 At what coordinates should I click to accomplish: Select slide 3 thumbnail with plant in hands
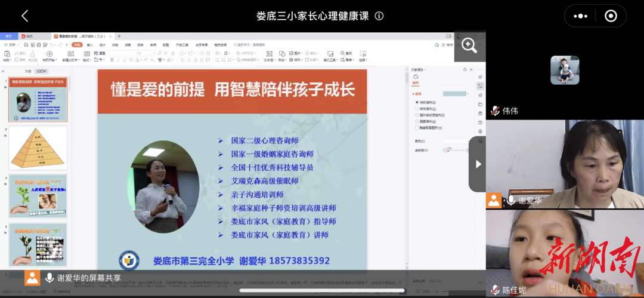point(38,196)
